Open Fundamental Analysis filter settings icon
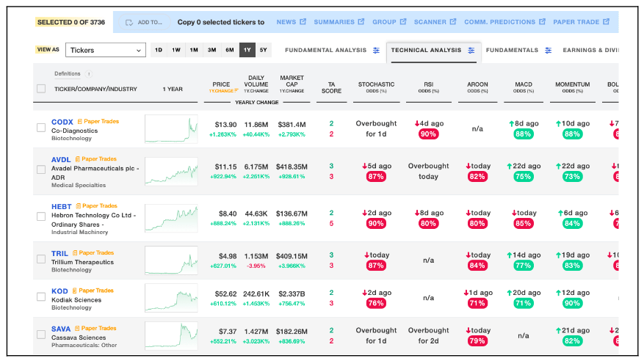Viewport: 644px width, 361px height. pyautogui.click(x=376, y=50)
